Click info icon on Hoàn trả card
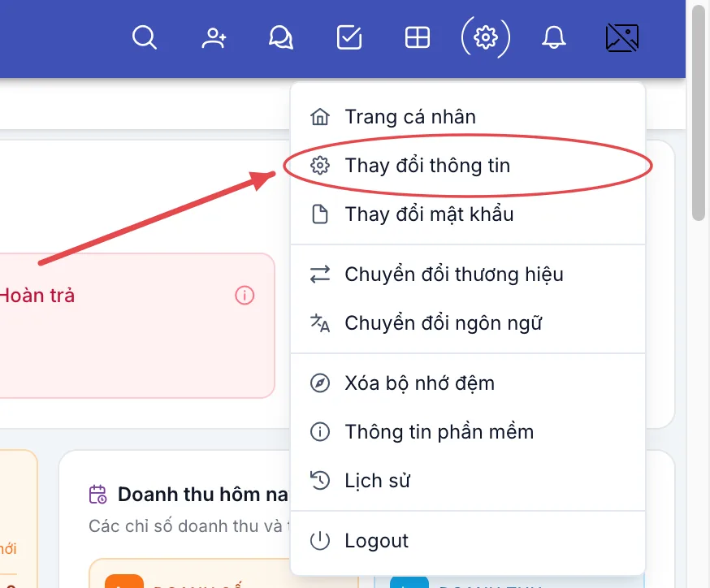This screenshot has height=588, width=710. pos(245,296)
